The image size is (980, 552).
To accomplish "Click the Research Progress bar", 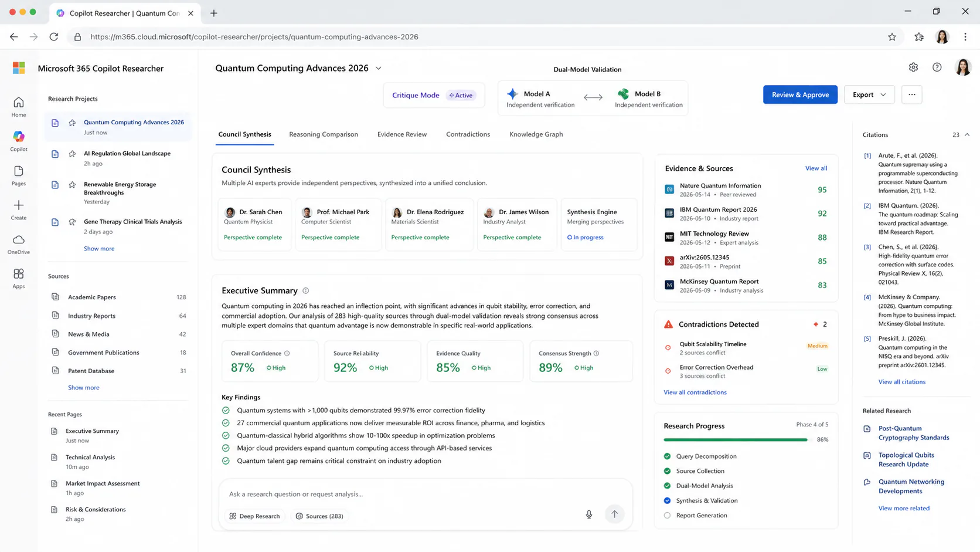I will coord(736,439).
